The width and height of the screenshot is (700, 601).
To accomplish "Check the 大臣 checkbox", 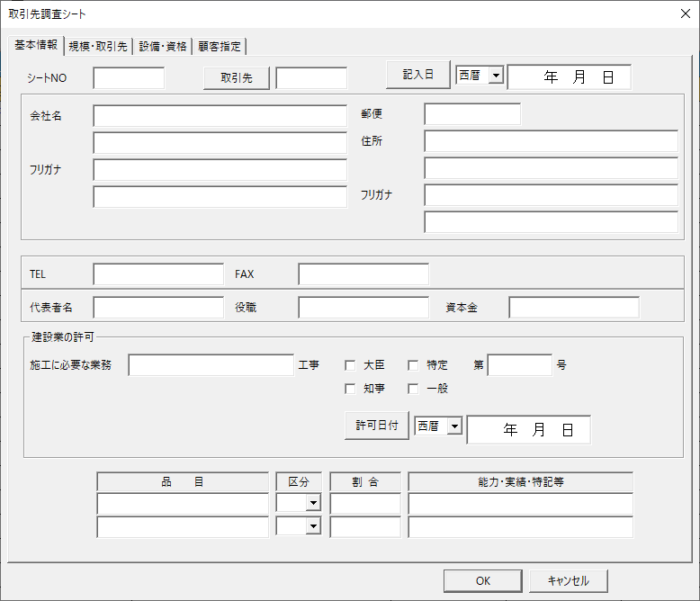I will [351, 365].
